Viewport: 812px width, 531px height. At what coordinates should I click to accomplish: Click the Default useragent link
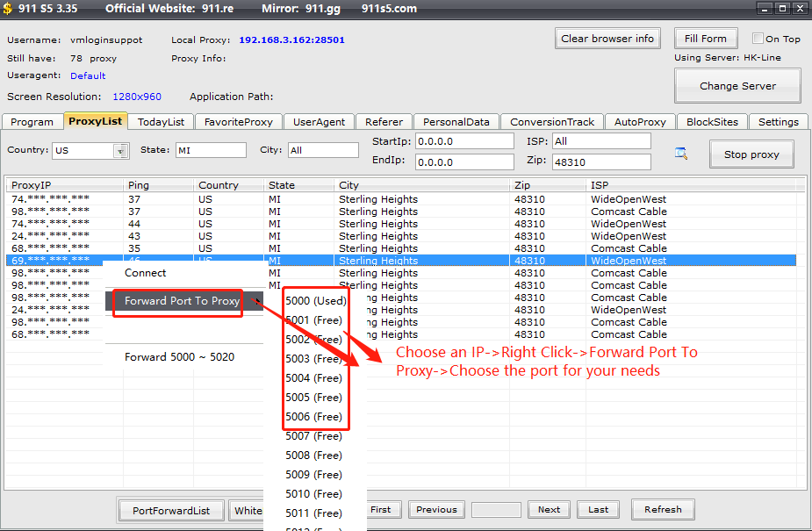click(88, 76)
